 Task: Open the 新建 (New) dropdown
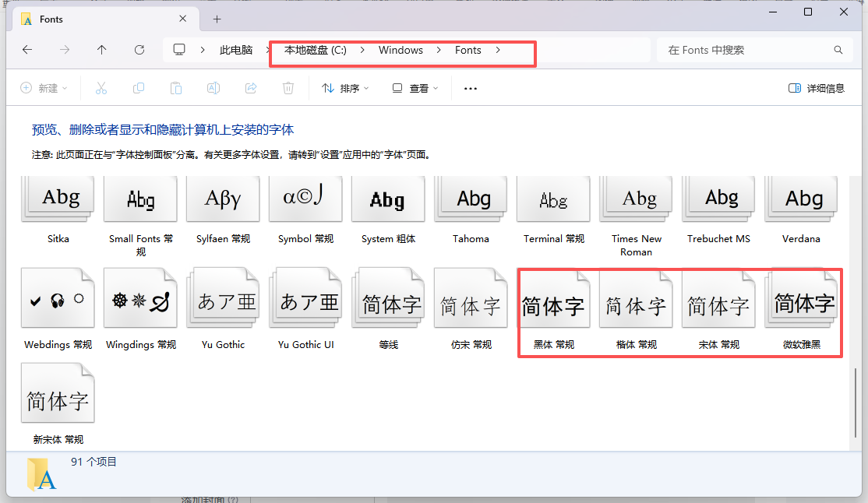coord(44,88)
